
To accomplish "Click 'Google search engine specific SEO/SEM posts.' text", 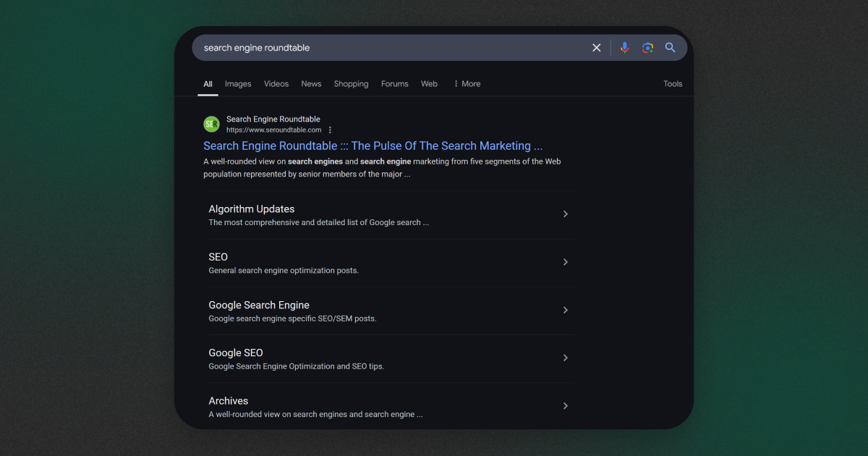I will [292, 318].
